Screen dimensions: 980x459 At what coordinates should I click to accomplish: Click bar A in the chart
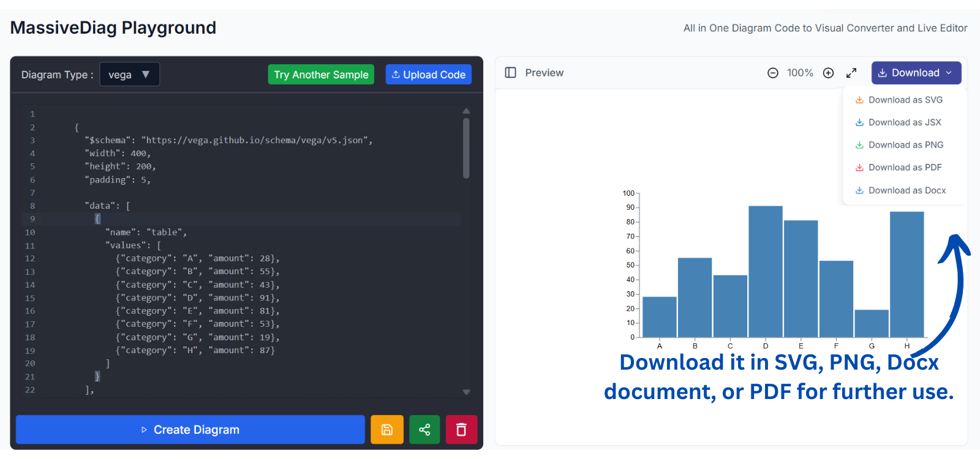point(660,317)
